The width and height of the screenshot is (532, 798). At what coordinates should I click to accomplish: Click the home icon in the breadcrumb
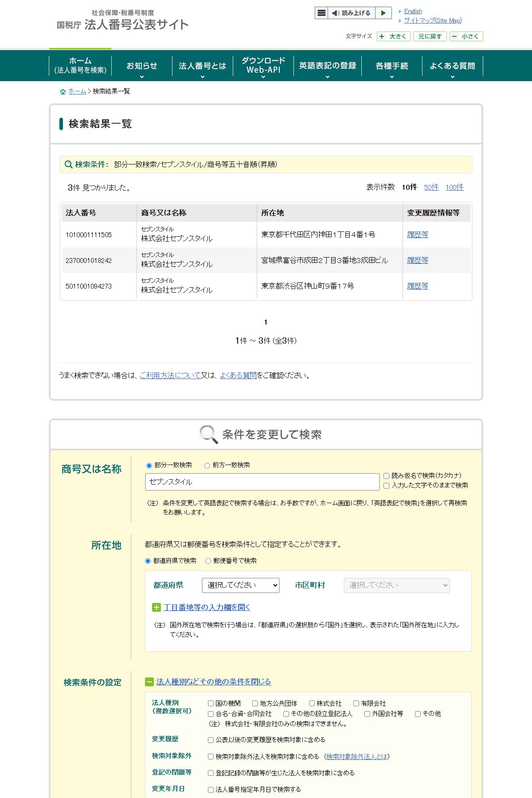(x=63, y=92)
